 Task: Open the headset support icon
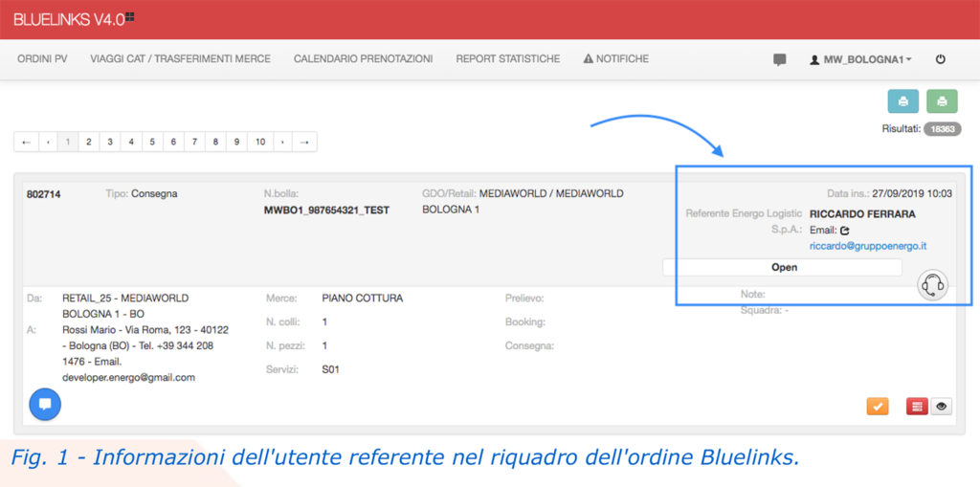click(933, 285)
